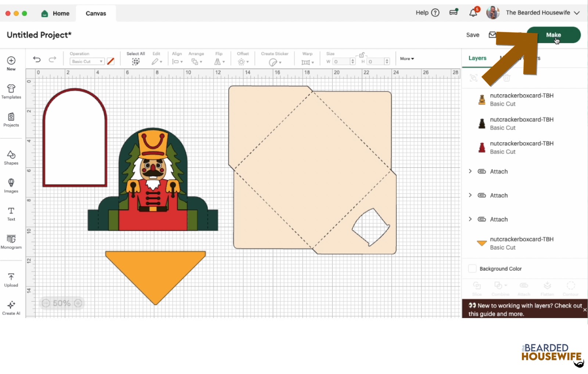Switch to the Home tab
This screenshot has width=588, height=374.
pos(56,14)
